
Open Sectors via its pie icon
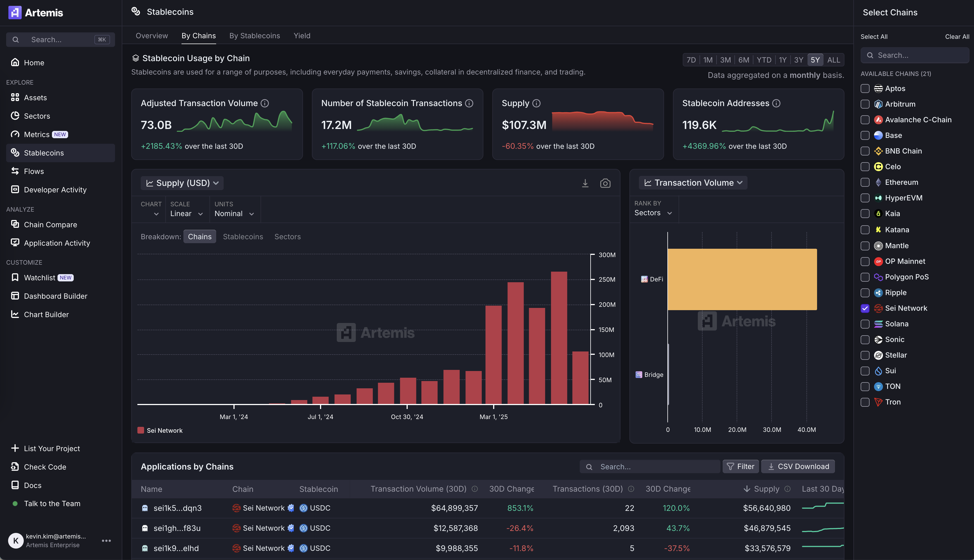coord(15,116)
